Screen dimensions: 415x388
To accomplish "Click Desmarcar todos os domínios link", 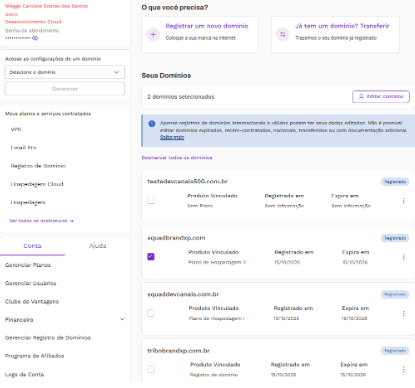I will click(x=177, y=158).
